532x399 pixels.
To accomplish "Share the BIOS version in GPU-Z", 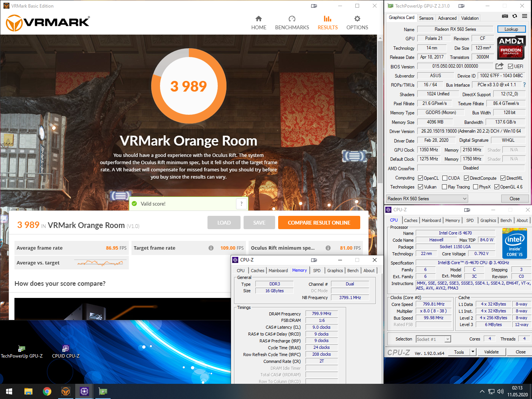I will click(499, 66).
